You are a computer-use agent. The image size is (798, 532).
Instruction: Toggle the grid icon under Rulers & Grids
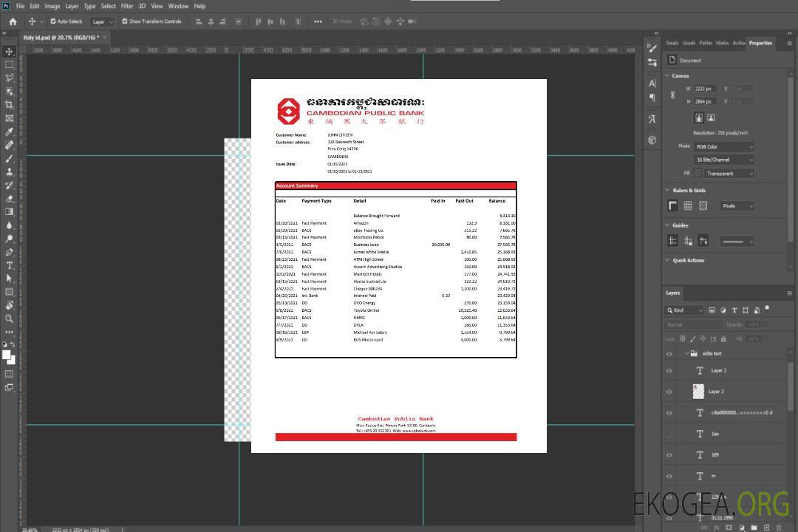(688, 205)
